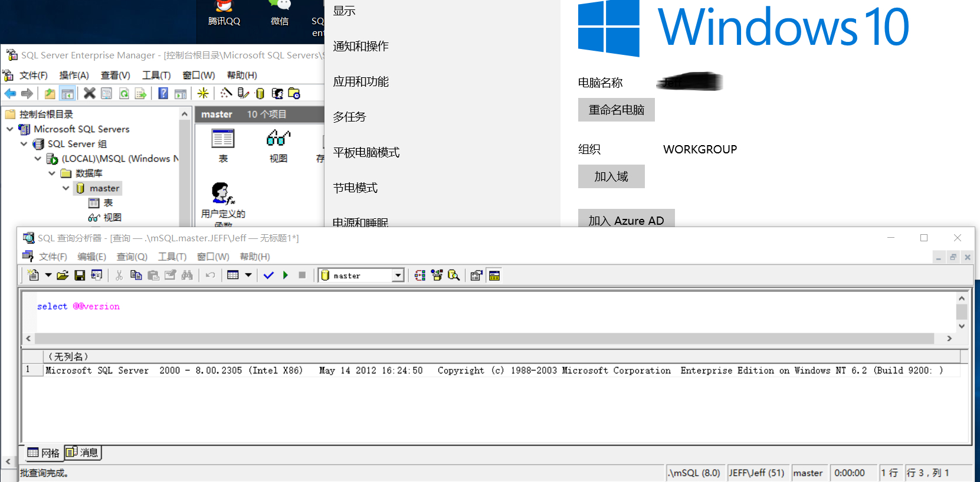Toggle the show/hide console tree icon
980x482 pixels.
pos(68,93)
